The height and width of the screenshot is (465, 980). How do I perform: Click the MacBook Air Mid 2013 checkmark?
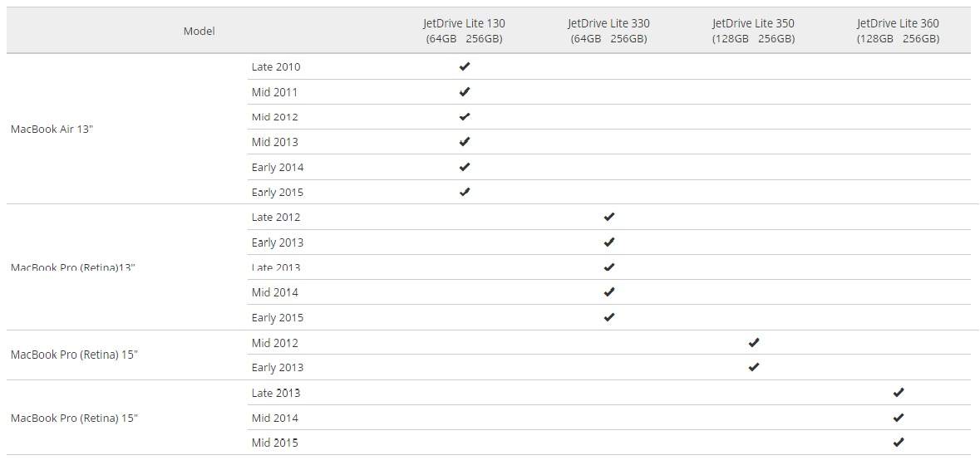tap(465, 142)
